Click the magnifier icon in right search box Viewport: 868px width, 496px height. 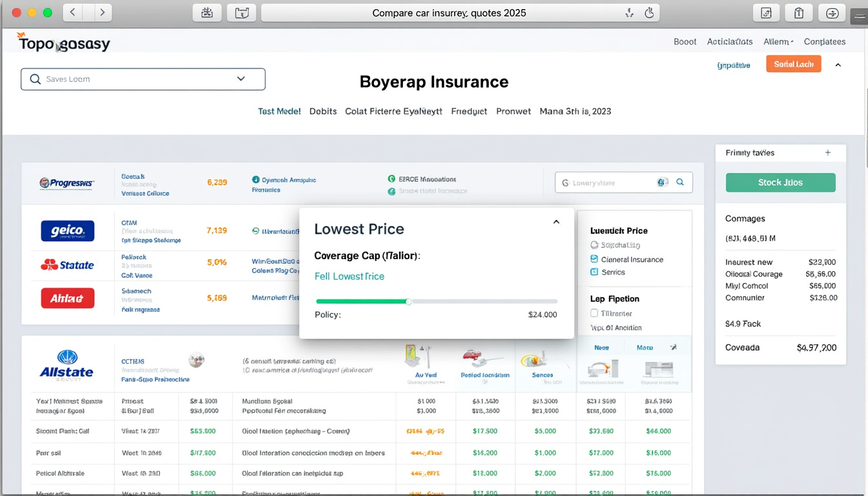tap(680, 183)
